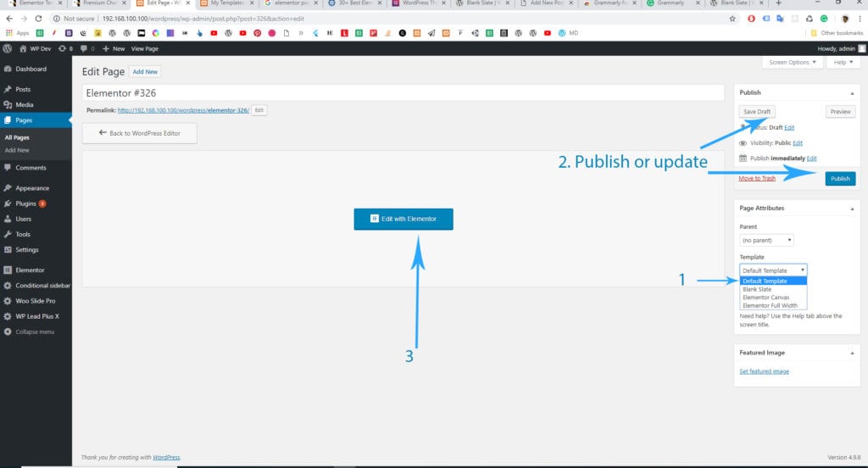Open the Pinterest bookmark icon
The width and height of the screenshot is (868, 468).
point(258,33)
